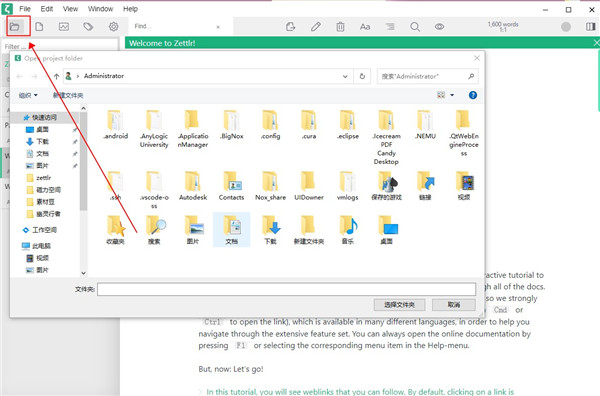The height and width of the screenshot is (396, 600).
Task: Click the rename pencil icon
Action: point(316,26)
